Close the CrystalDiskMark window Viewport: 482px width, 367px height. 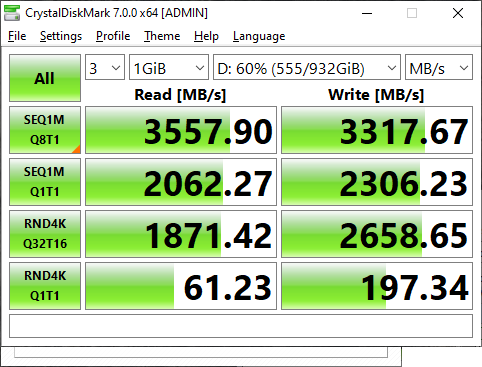point(458,13)
